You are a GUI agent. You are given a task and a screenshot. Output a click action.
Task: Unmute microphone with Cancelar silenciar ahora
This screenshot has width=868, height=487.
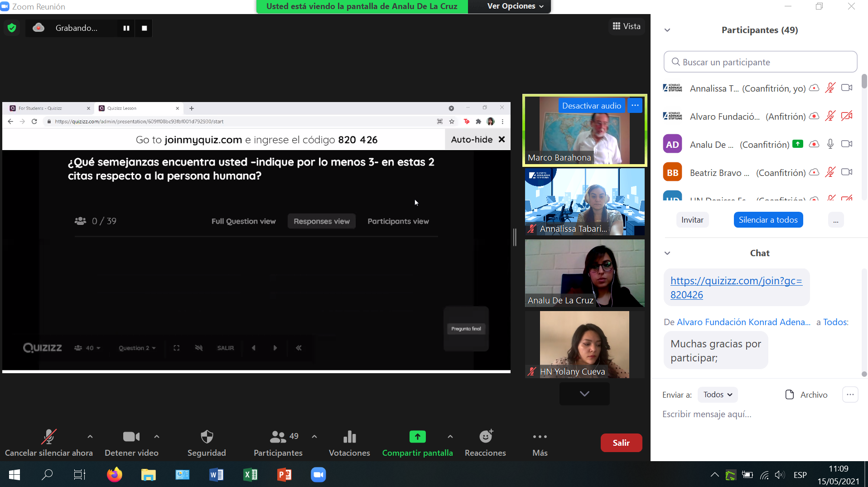pyautogui.click(x=48, y=437)
